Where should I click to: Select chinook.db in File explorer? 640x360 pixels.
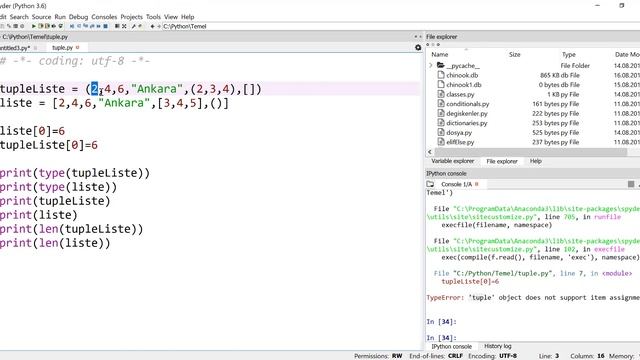click(462, 75)
